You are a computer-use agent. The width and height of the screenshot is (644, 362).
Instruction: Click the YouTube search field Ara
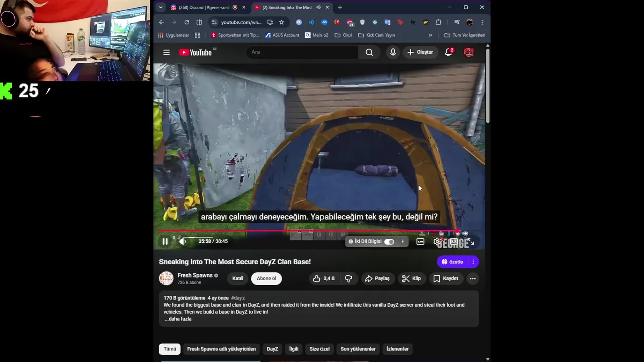click(x=302, y=52)
